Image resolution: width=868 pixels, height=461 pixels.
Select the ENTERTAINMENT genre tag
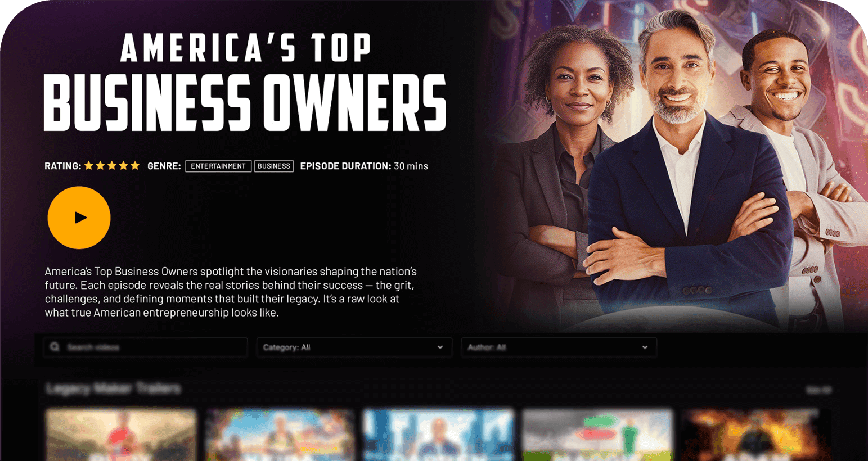(x=218, y=166)
